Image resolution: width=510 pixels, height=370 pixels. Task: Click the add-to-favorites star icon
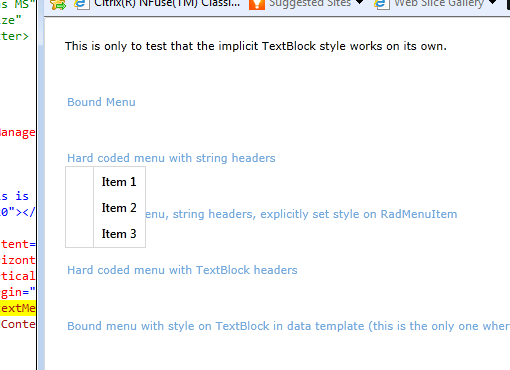[x=58, y=4]
